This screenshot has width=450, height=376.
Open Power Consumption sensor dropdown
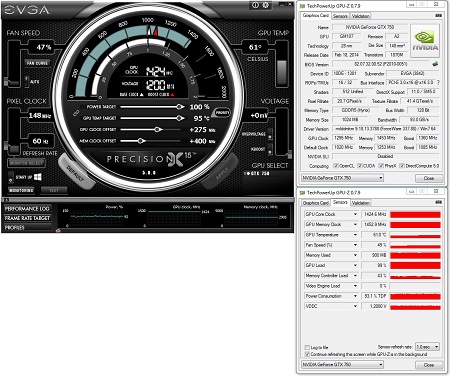point(355,296)
